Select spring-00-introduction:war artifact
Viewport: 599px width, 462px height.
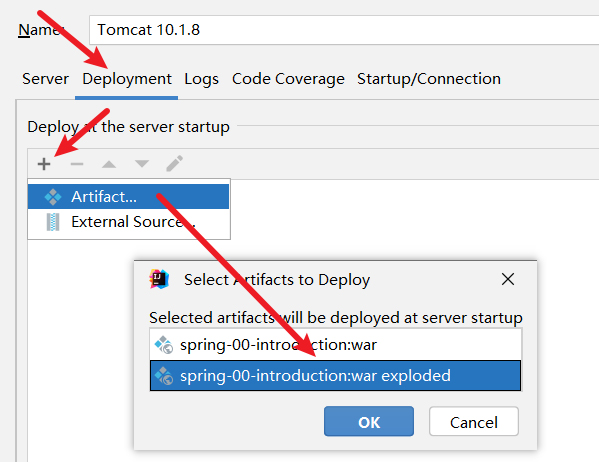[335, 345]
